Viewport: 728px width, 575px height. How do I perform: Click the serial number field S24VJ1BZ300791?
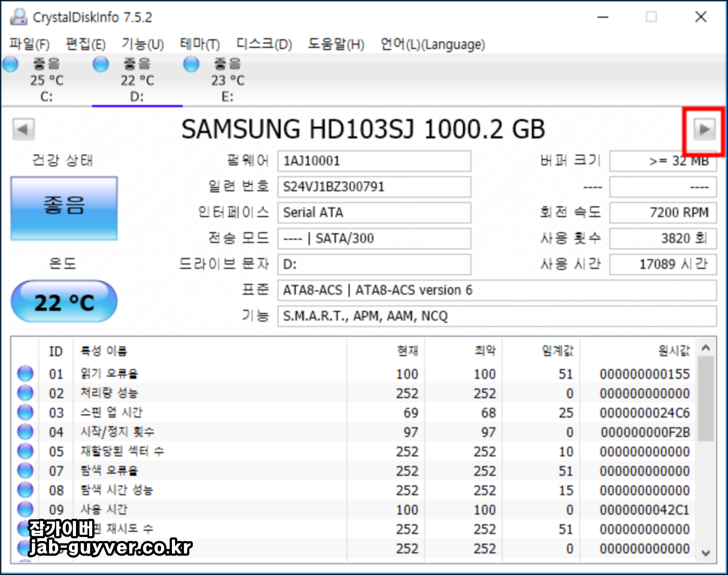point(374,187)
